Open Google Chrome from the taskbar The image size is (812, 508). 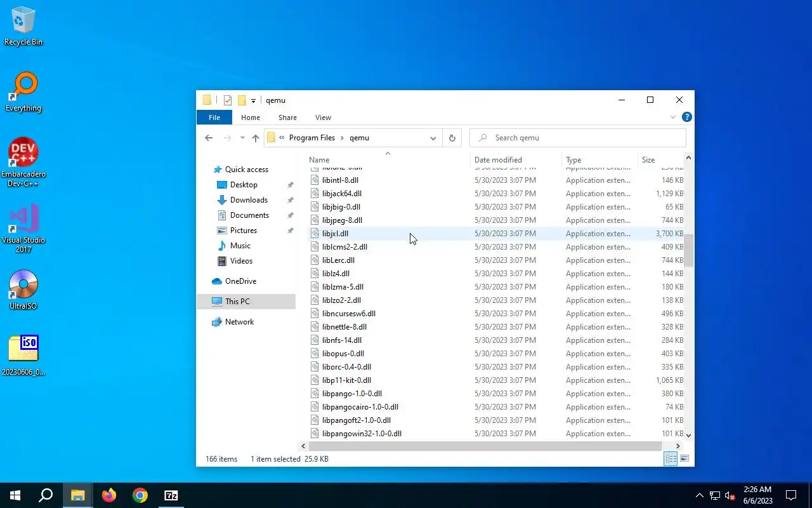point(140,495)
